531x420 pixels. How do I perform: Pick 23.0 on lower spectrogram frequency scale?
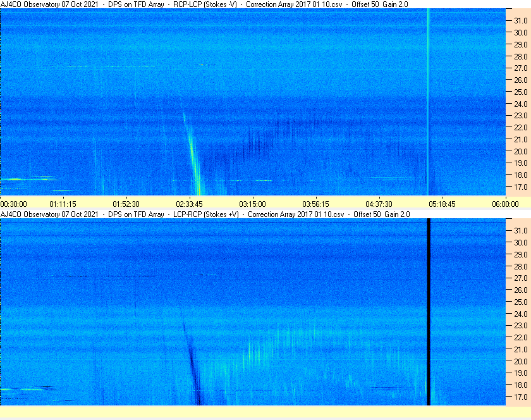point(521,325)
